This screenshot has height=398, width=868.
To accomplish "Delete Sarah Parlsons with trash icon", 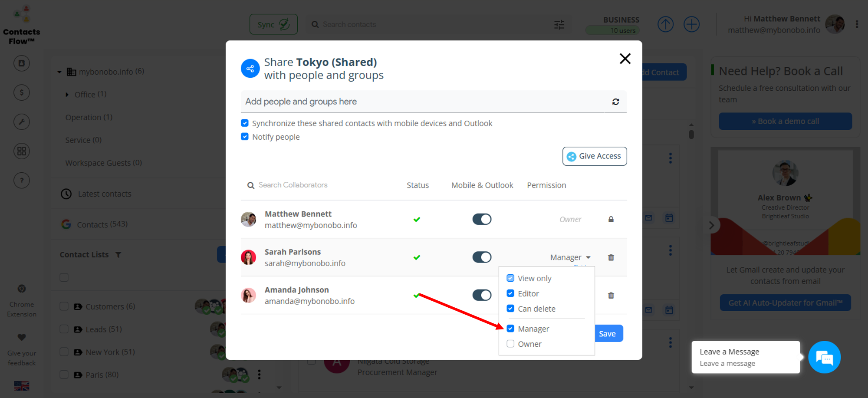I will click(611, 257).
